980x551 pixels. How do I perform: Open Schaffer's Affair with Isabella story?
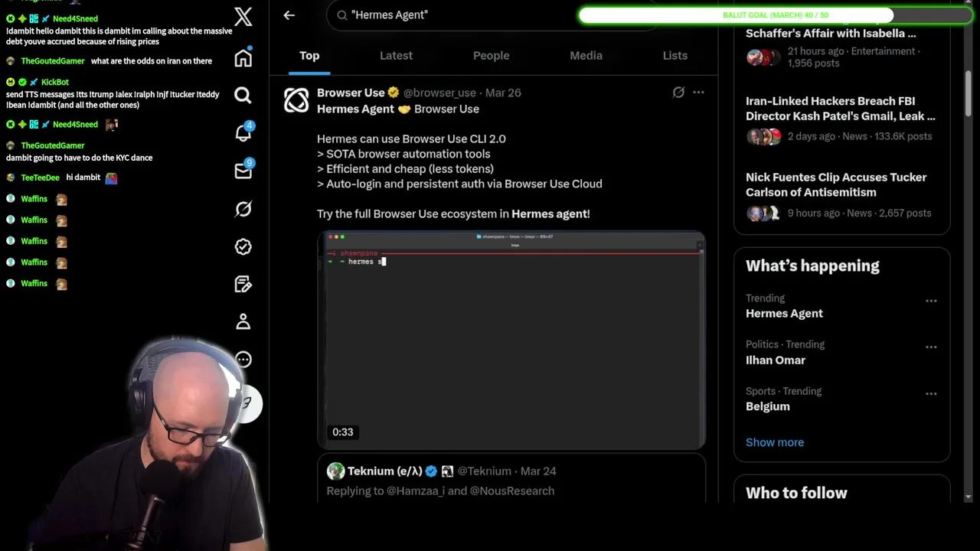tap(831, 34)
